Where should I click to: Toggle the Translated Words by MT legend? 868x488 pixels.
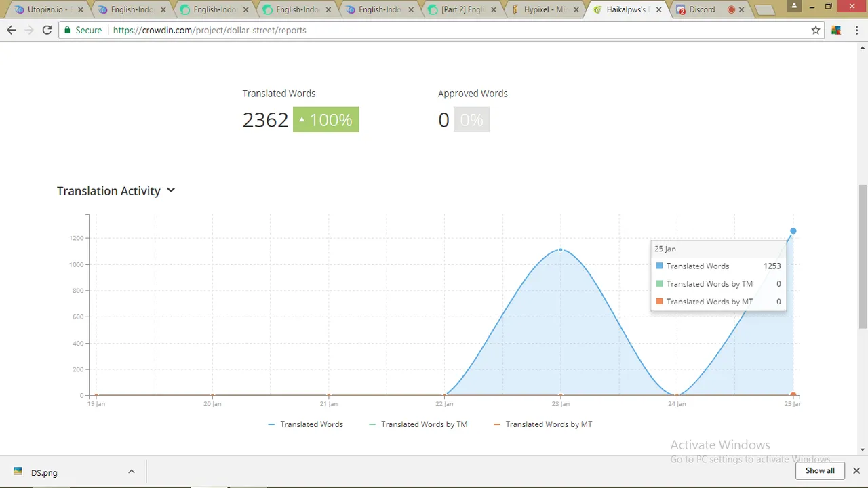click(542, 424)
